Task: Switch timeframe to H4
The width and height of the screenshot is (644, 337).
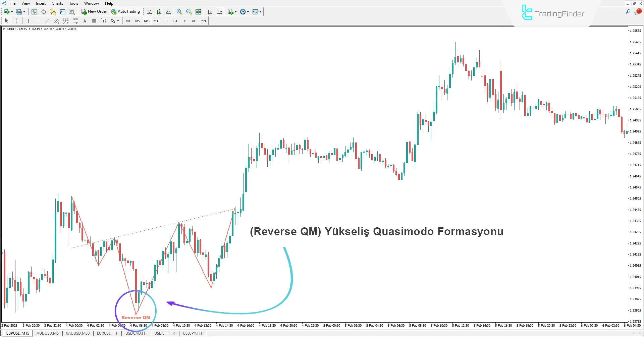Action: (x=175, y=20)
